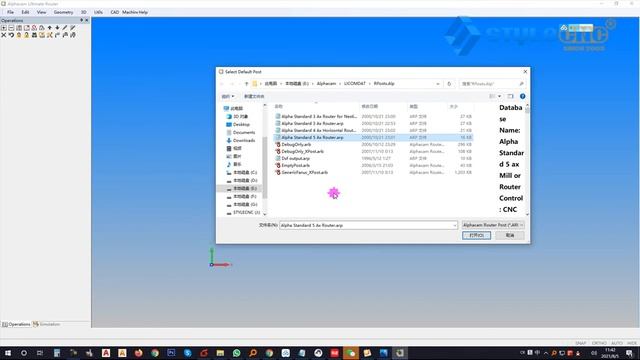
Task: Toggle AUTO in the status bar
Action: (x=617, y=343)
